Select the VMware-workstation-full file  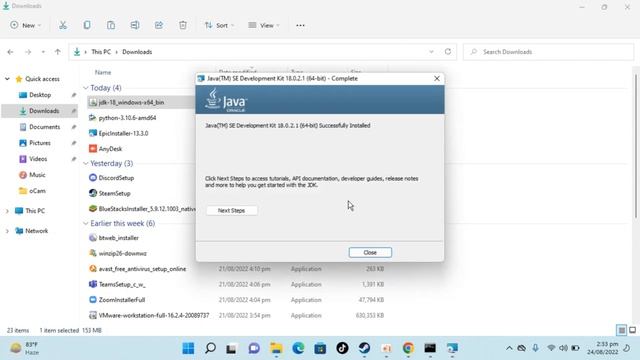tap(153, 315)
